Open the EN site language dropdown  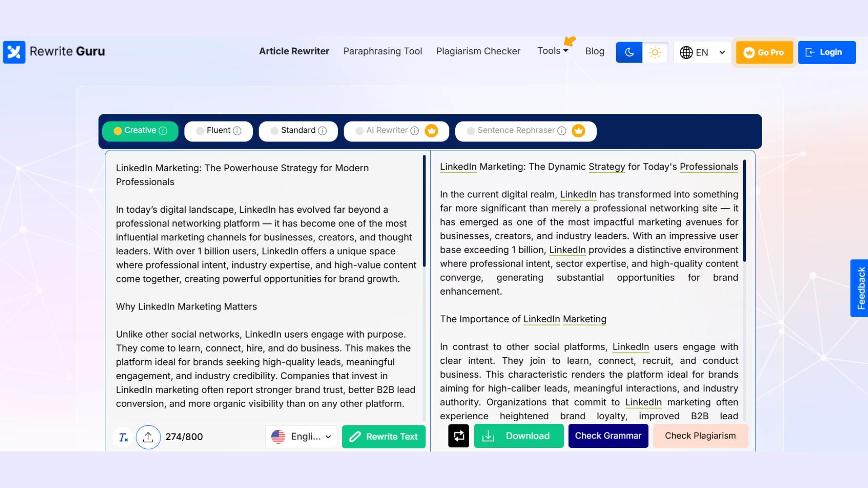pos(702,52)
